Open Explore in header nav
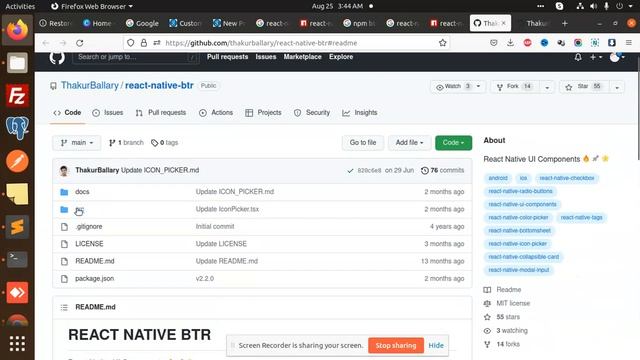Viewport: 640px width, 360px height. coord(341,57)
